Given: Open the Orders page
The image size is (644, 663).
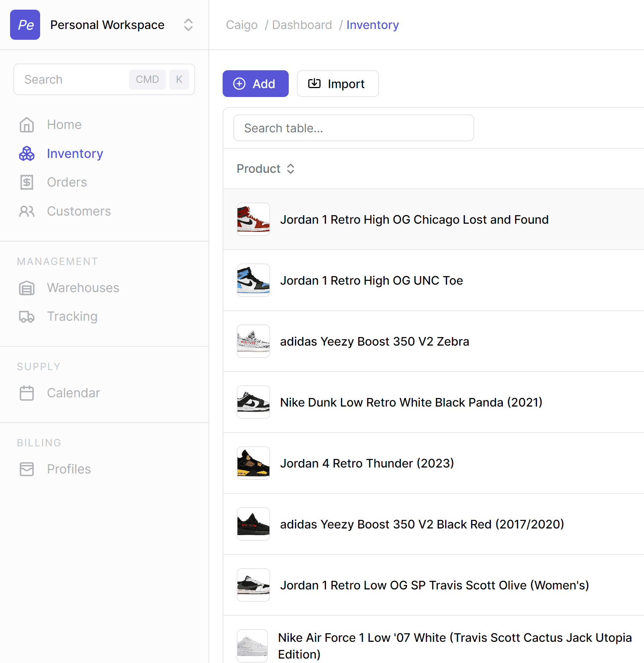Looking at the screenshot, I should (67, 182).
